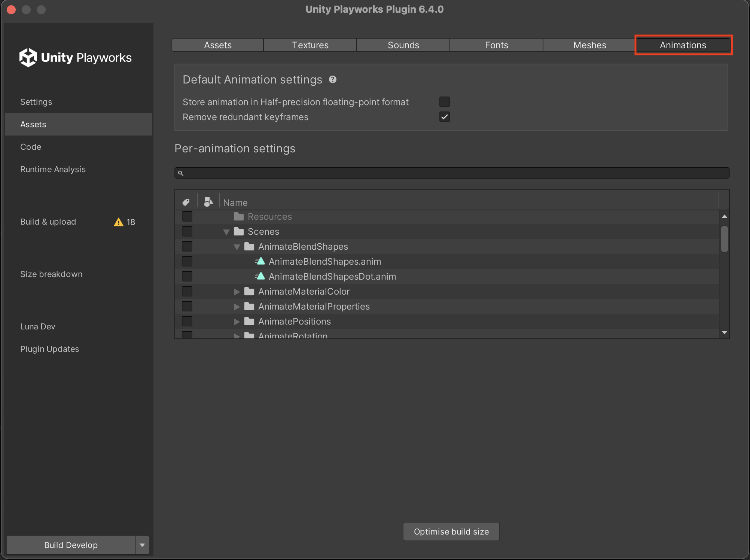Tick the AnimateMaterialProperties checkbox

coord(187,306)
